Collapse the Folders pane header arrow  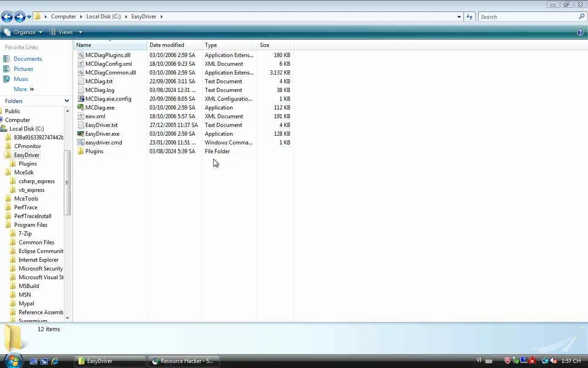coord(67,101)
